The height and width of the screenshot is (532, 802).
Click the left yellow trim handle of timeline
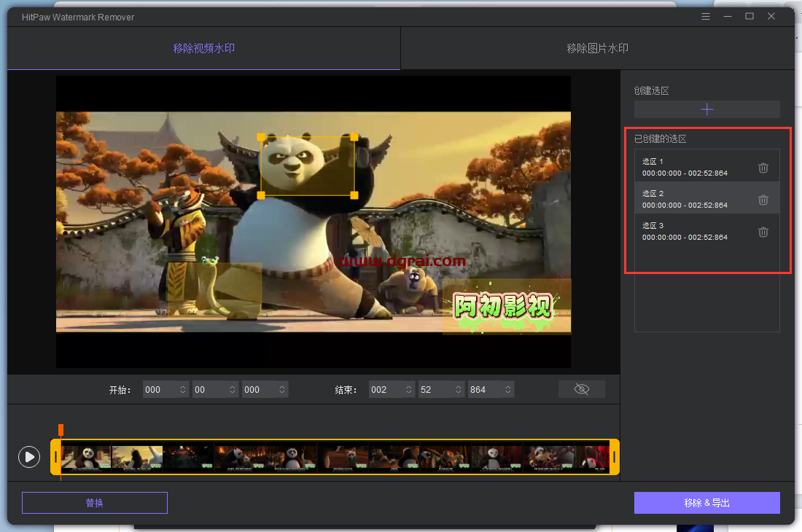tap(55, 457)
